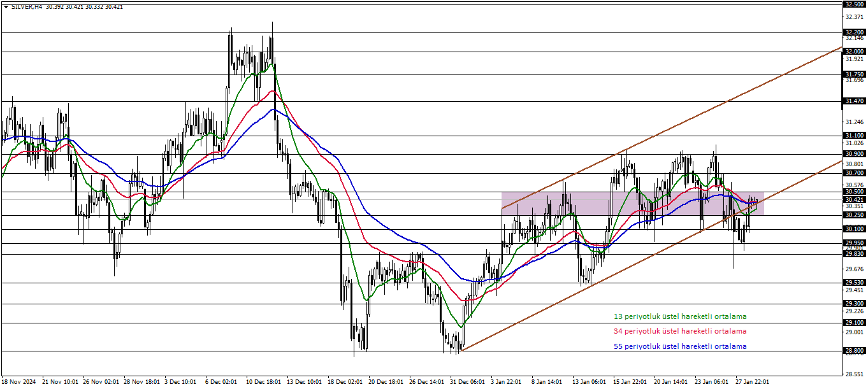Viewport: 868px width, 389px height.
Task: Select the 32.000 price level label
Action: (x=854, y=52)
